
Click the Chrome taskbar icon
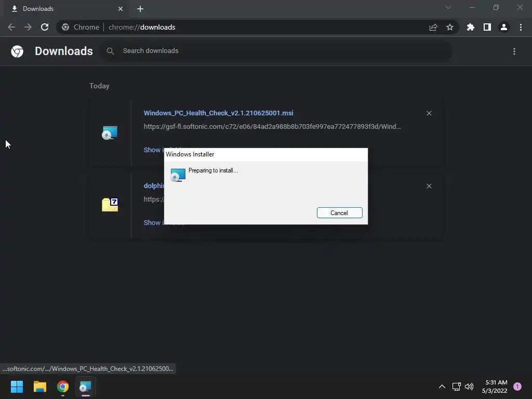point(63,387)
